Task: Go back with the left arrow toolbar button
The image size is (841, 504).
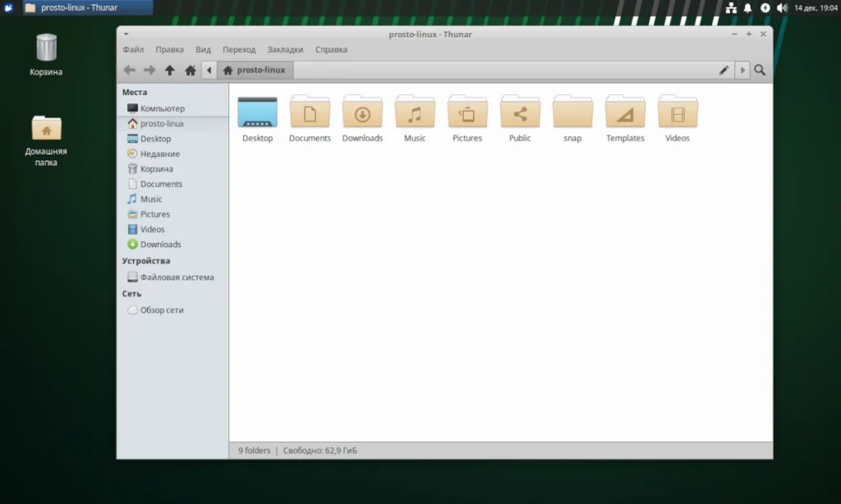Action: tap(129, 70)
